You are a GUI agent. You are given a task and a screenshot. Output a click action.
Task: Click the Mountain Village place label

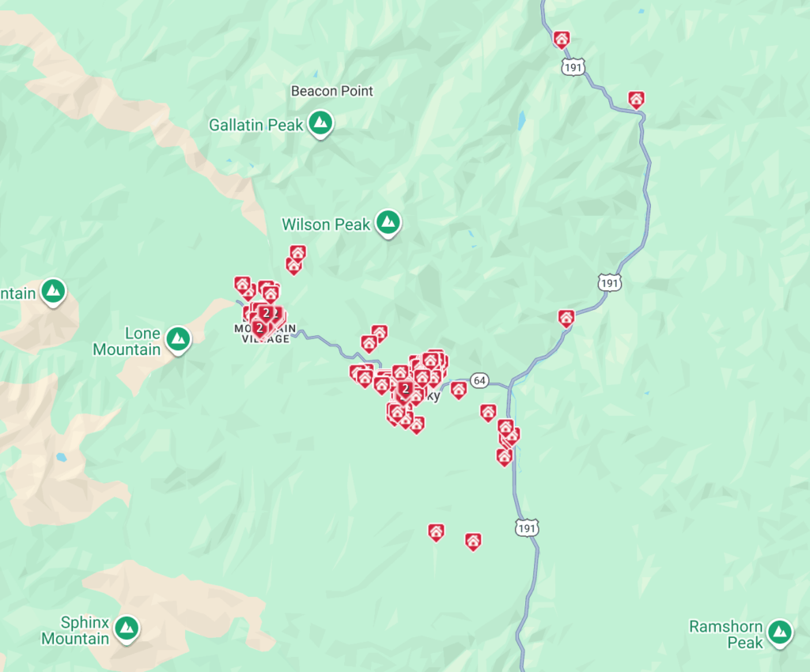coord(266,334)
